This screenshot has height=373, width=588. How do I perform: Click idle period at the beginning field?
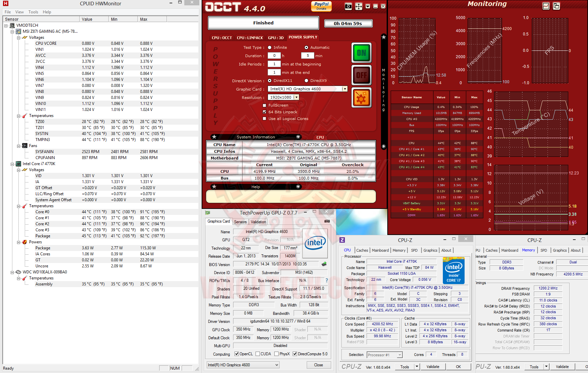click(x=274, y=64)
